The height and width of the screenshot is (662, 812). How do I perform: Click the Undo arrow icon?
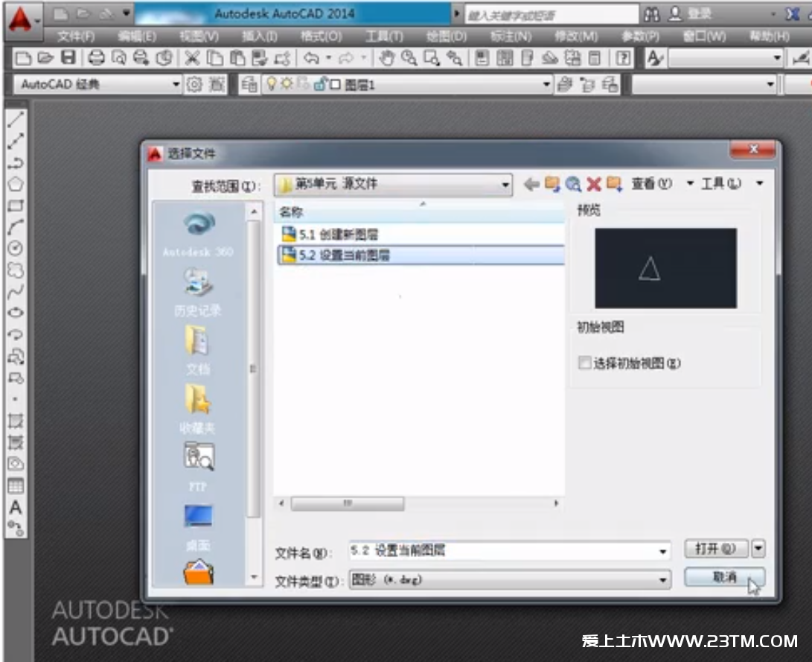[x=310, y=58]
